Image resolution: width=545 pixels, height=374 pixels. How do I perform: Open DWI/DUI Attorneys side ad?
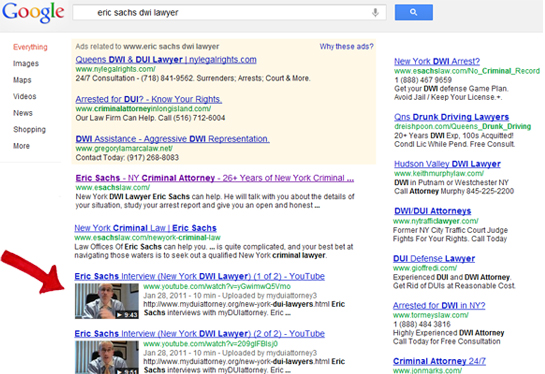coord(432,211)
